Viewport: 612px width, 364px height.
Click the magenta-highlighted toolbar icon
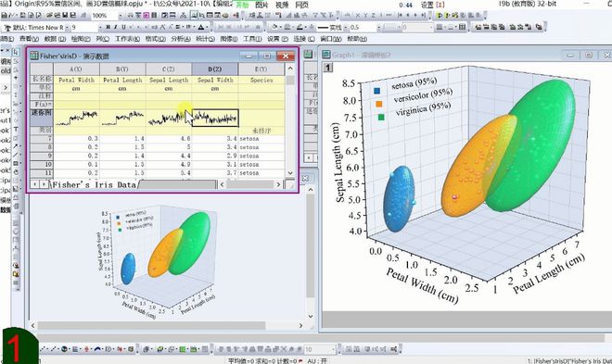(147, 16)
